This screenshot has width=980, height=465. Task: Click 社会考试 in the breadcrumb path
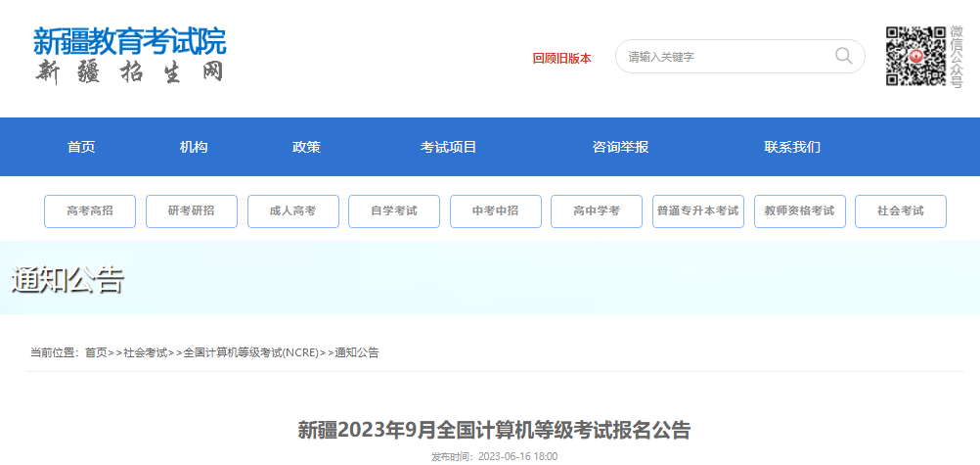click(x=146, y=352)
